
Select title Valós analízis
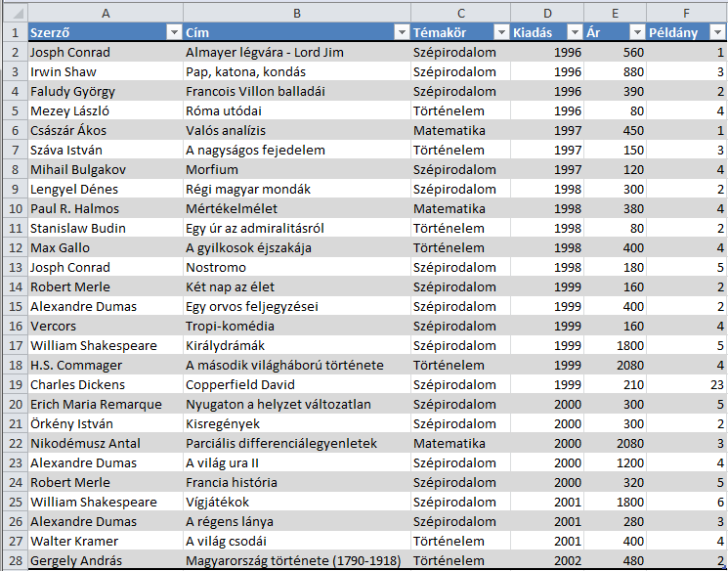[x=297, y=131]
